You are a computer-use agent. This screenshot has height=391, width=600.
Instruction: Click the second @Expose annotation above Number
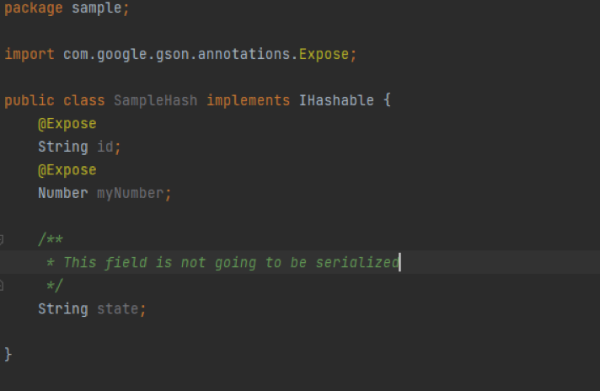(x=67, y=170)
